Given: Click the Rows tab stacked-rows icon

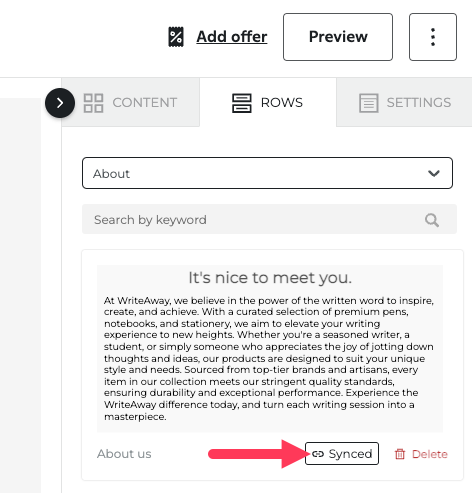Looking at the screenshot, I should [242, 103].
